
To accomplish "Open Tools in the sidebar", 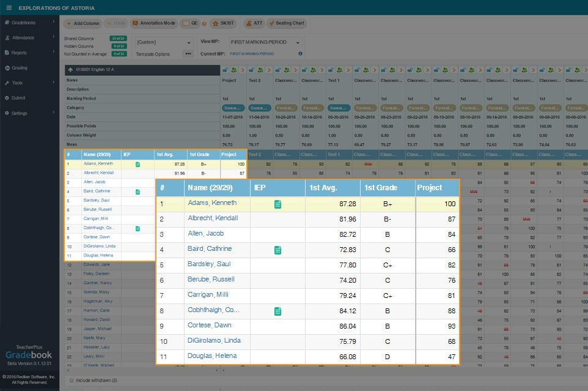I will tap(17, 83).
